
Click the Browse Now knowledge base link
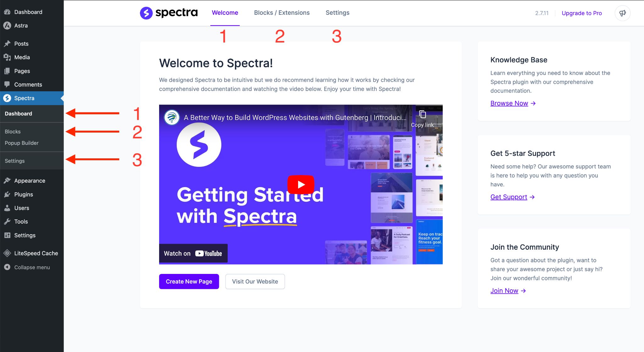[509, 103]
